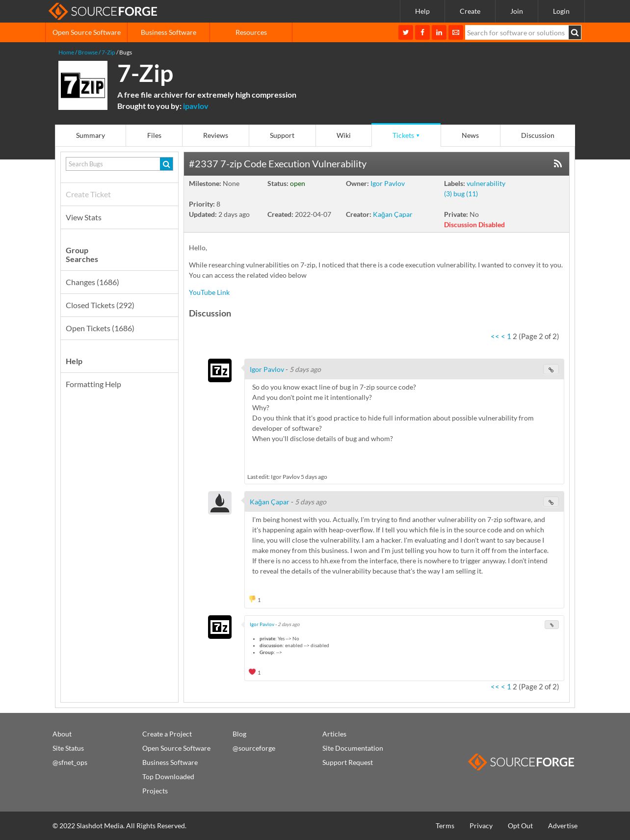Click Login in the top bar
The width and height of the screenshot is (630, 840).
(561, 11)
